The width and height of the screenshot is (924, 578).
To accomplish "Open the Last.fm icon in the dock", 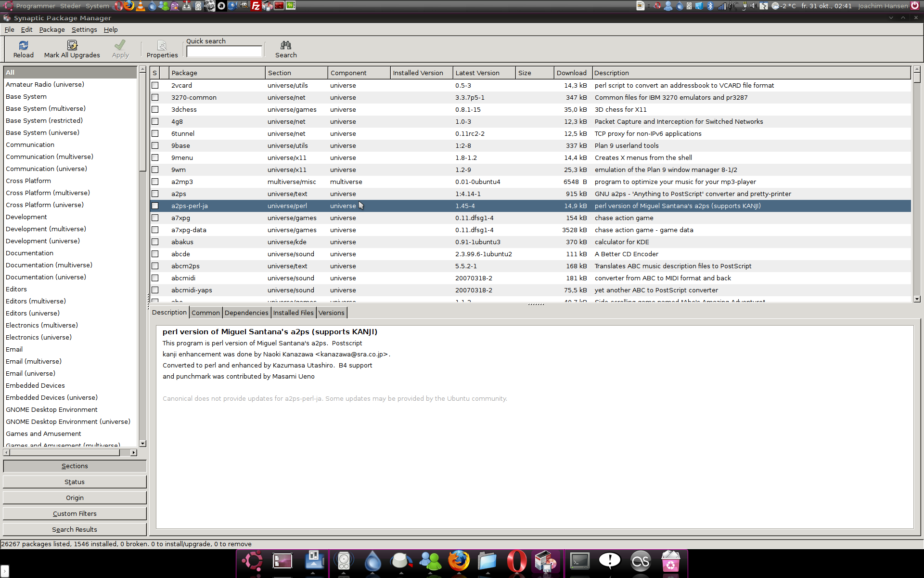I will [640, 562].
